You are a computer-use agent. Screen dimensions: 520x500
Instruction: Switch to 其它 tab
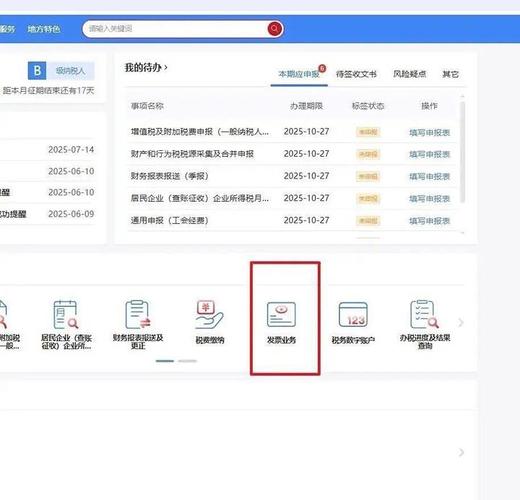point(450,74)
